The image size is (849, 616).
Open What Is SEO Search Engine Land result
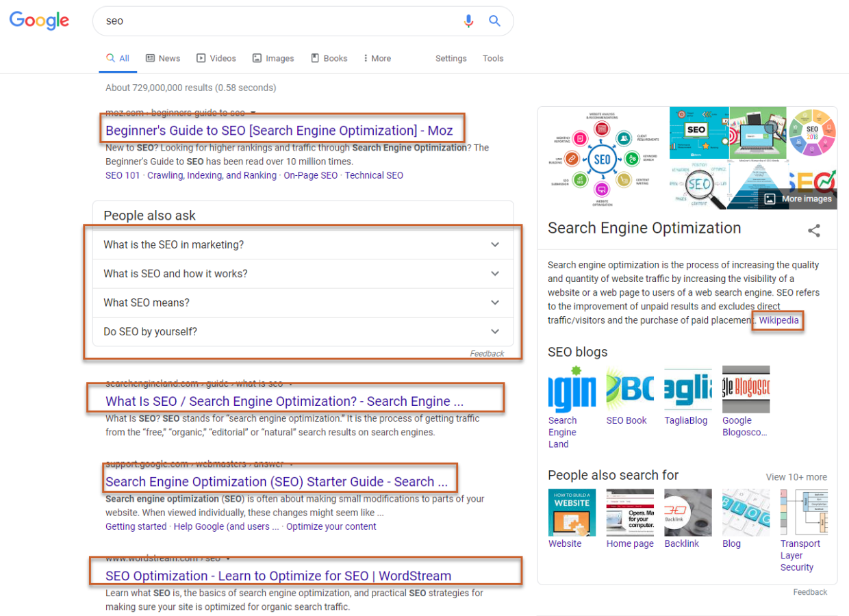(x=284, y=401)
